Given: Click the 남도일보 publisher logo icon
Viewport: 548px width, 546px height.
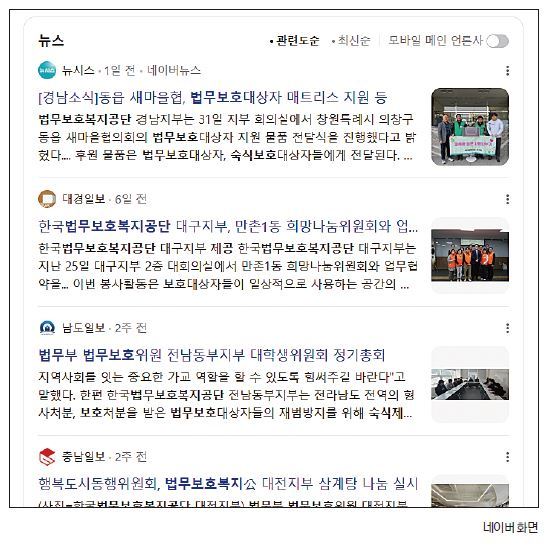Looking at the screenshot, I should click(47, 328).
